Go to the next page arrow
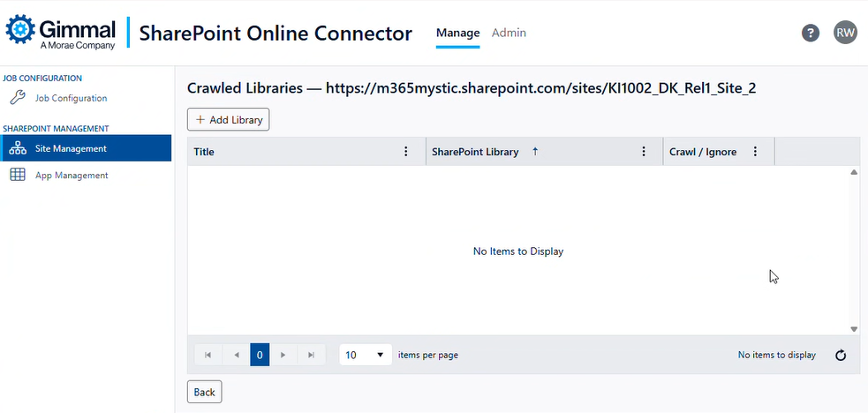The image size is (868, 413). [283, 355]
